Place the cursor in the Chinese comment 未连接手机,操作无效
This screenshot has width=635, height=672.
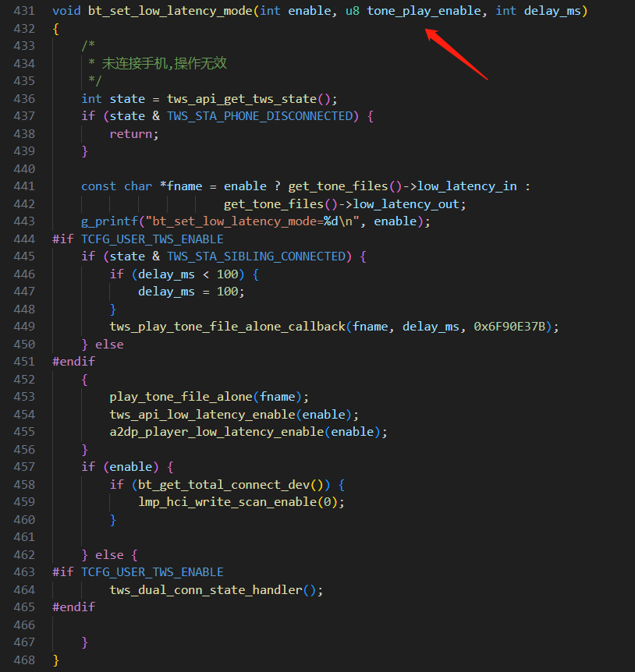point(164,63)
